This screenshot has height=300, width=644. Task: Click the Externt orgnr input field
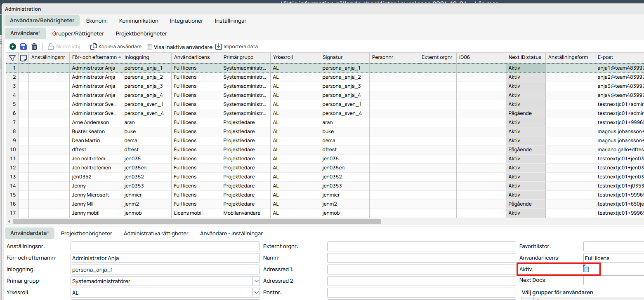422,246
